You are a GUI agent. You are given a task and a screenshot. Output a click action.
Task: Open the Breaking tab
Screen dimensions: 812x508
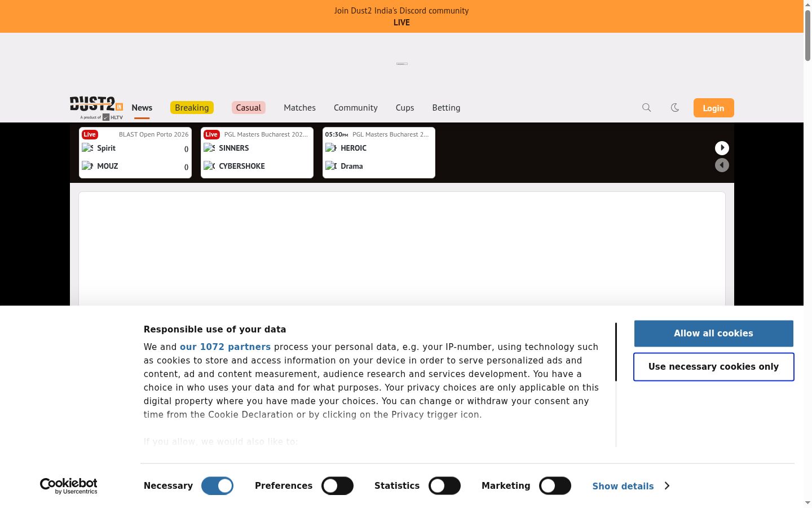click(192, 108)
